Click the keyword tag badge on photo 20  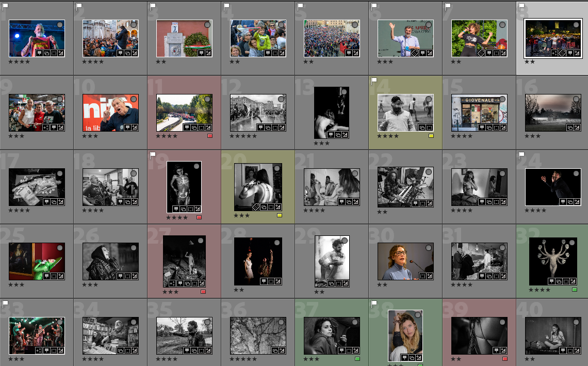256,207
